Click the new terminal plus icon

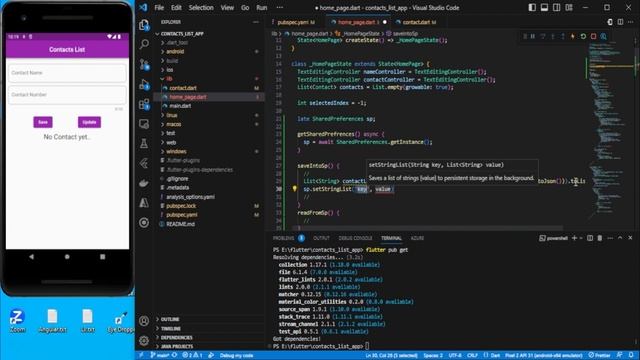click(x=574, y=238)
